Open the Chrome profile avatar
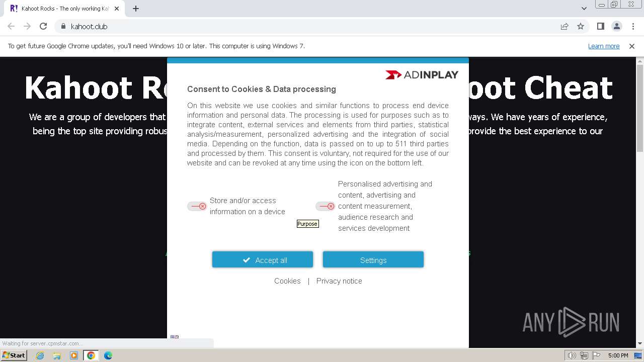 (x=617, y=26)
